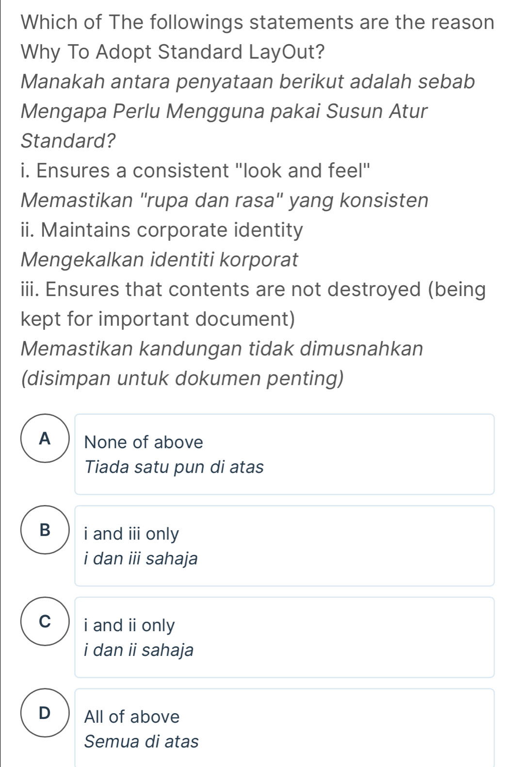The height and width of the screenshot is (767, 532).
Task: Click the 'Why To Adopt Standard LayOut?' question line
Action: 173,52
